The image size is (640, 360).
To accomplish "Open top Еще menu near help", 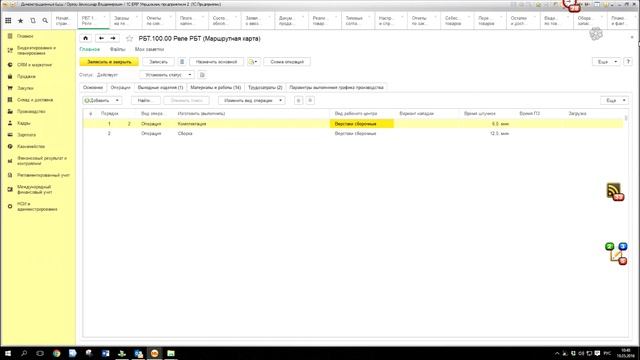I will (607, 62).
